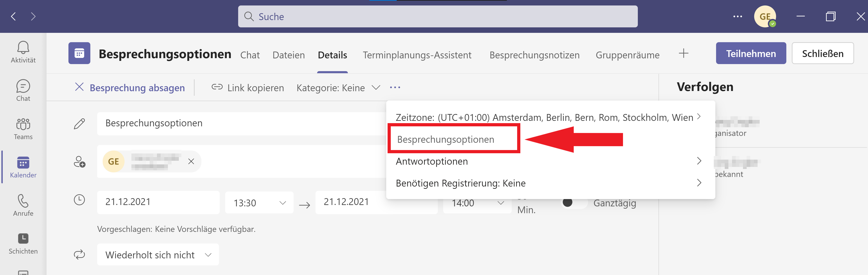Click Link kopieren
Viewport: 868px width, 275px height.
point(255,88)
